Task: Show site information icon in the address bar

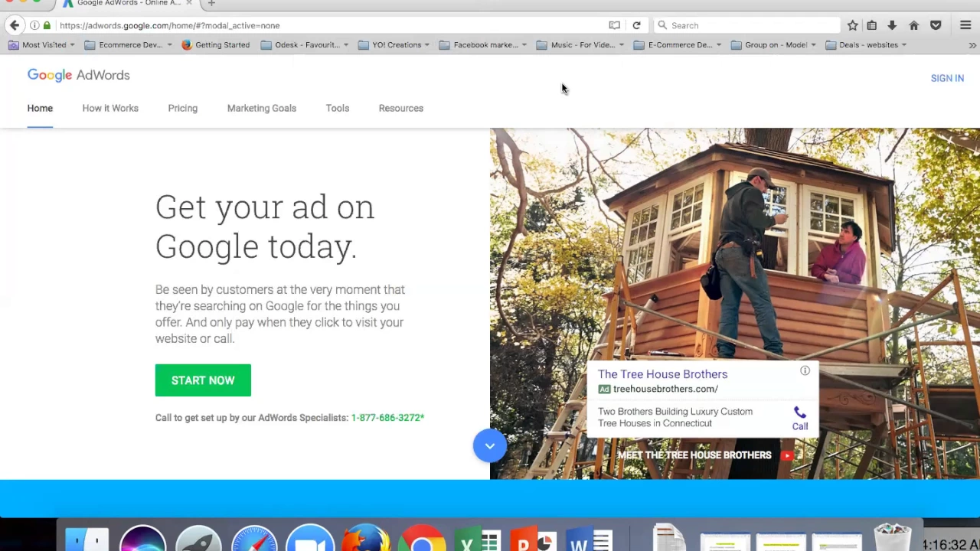Action: 34,25
